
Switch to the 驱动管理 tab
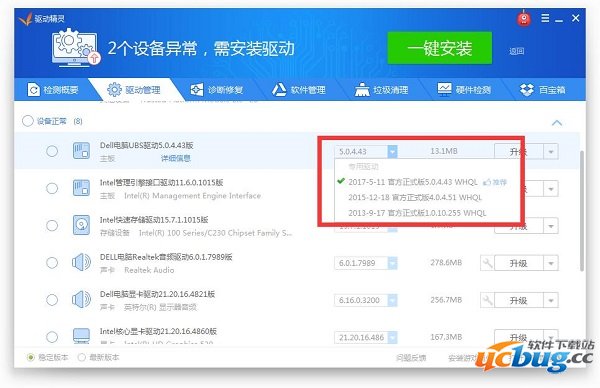tap(134, 90)
